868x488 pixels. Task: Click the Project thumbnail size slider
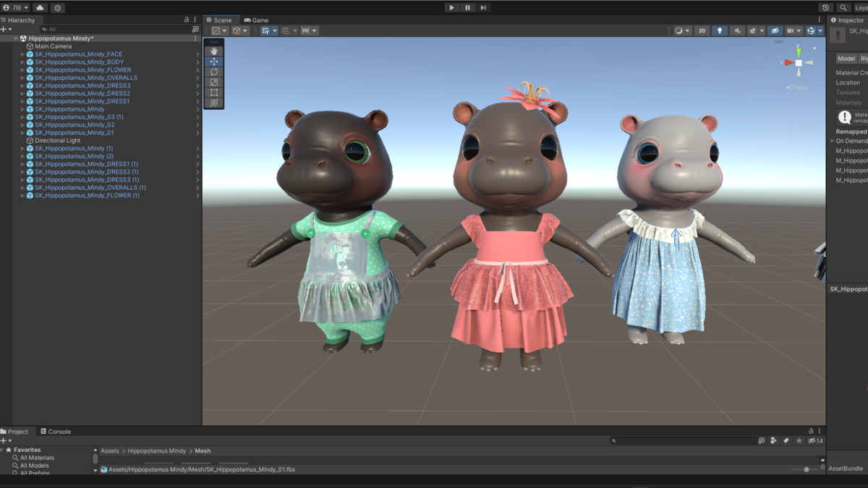pyautogui.click(x=804, y=470)
